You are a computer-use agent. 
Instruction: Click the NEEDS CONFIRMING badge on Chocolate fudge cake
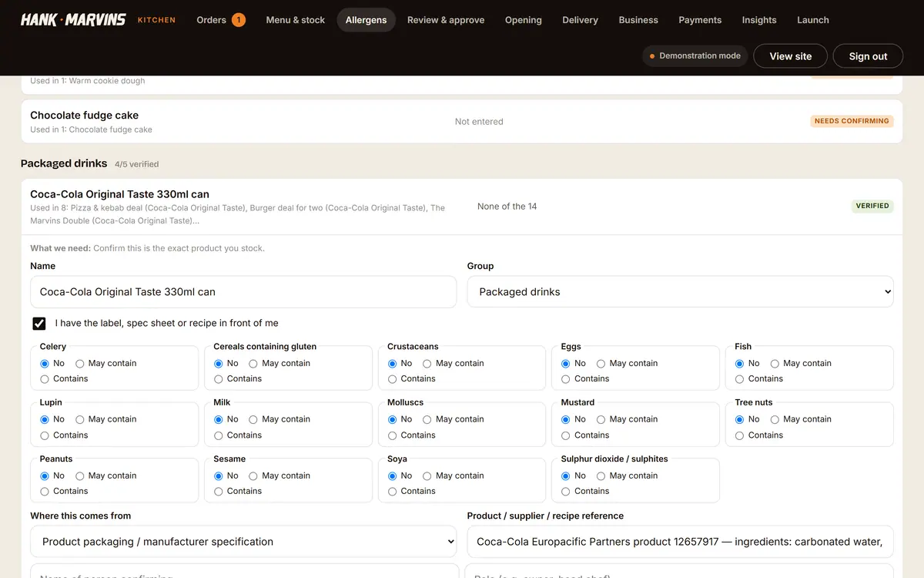point(852,121)
